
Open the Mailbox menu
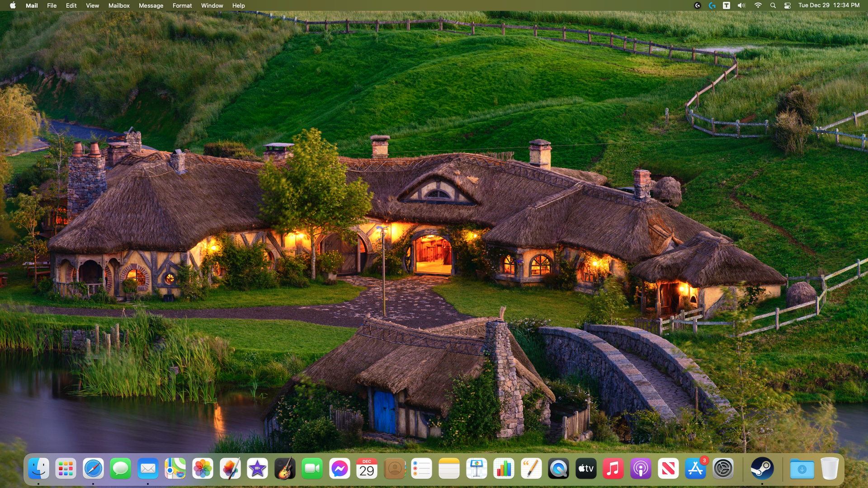point(119,5)
